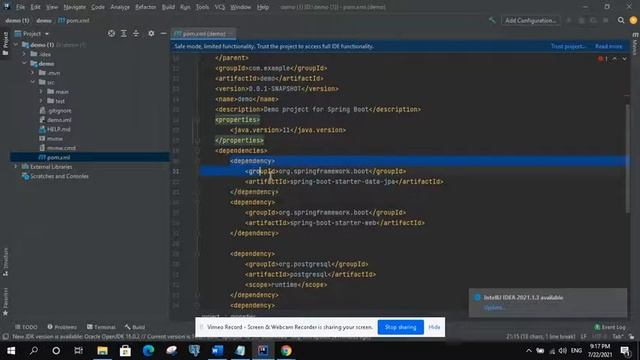Open the Project vertical side tab
Screen dimensions: 640x360
[5, 43]
